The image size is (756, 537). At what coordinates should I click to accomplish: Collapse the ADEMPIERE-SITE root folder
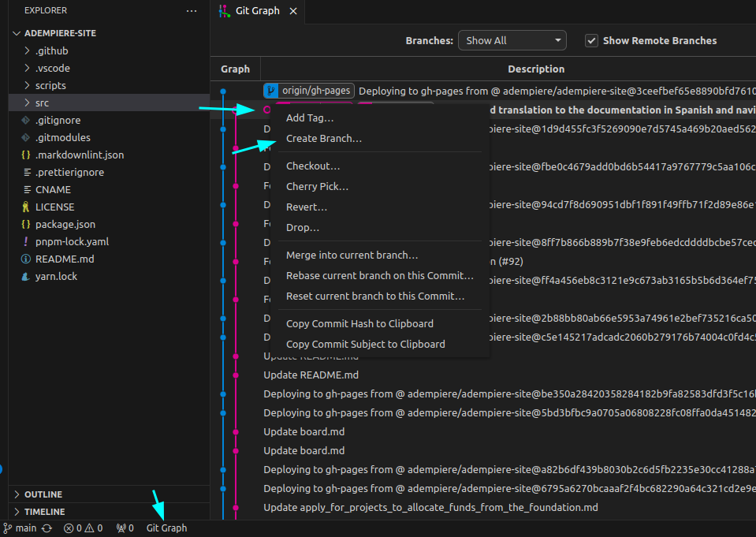click(17, 33)
